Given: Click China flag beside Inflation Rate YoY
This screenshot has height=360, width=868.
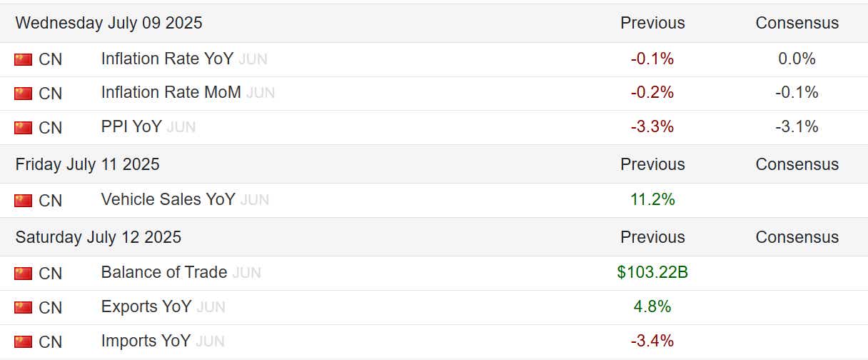Looking at the screenshot, I should tap(24, 59).
